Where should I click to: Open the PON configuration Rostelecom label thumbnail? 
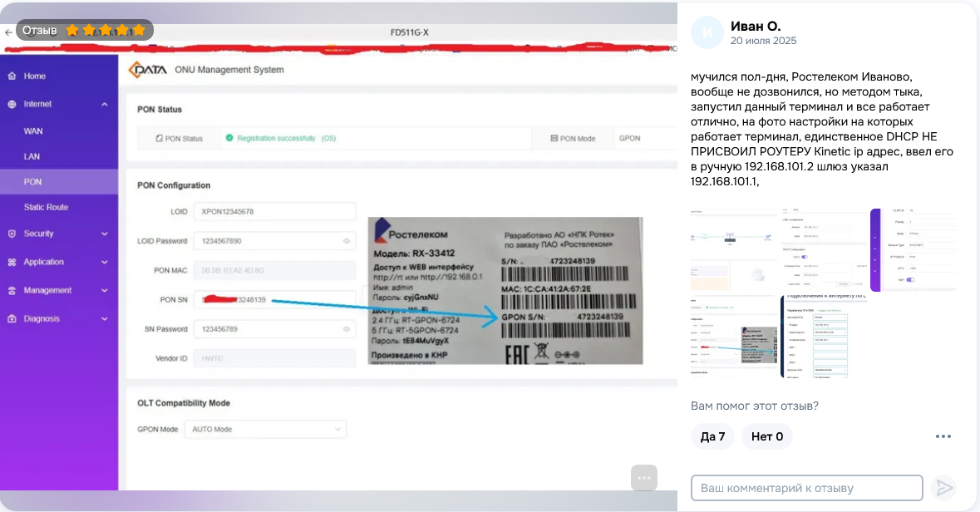click(x=734, y=337)
